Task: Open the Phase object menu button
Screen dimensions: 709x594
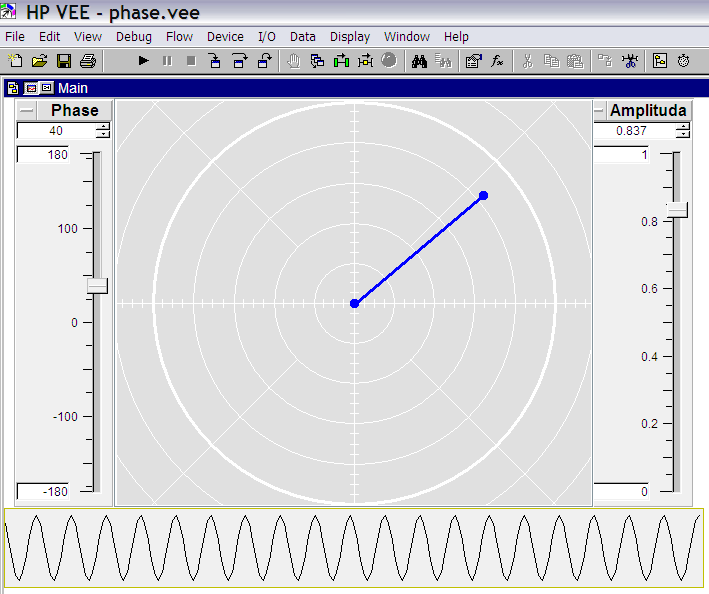Action: 27,110
